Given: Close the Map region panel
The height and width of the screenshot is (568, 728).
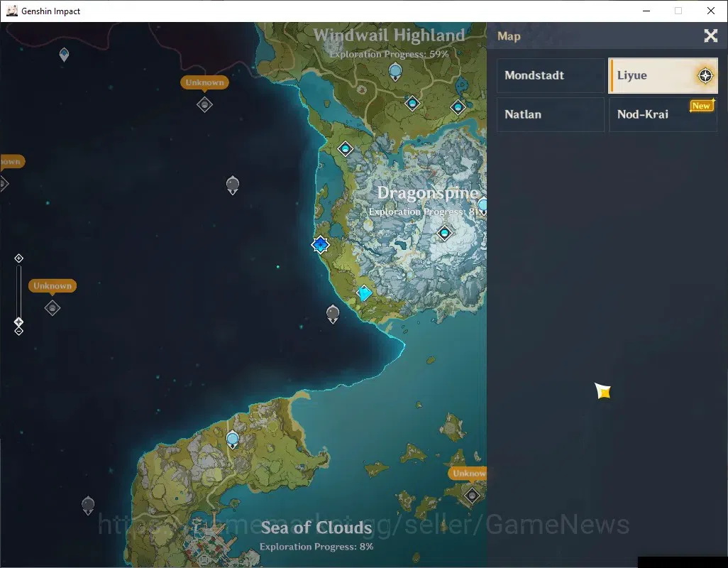Looking at the screenshot, I should coord(710,35).
